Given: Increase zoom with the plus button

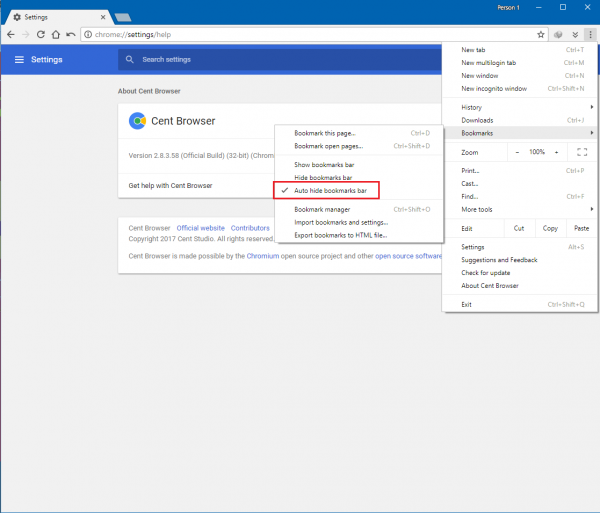Looking at the screenshot, I should [x=556, y=152].
